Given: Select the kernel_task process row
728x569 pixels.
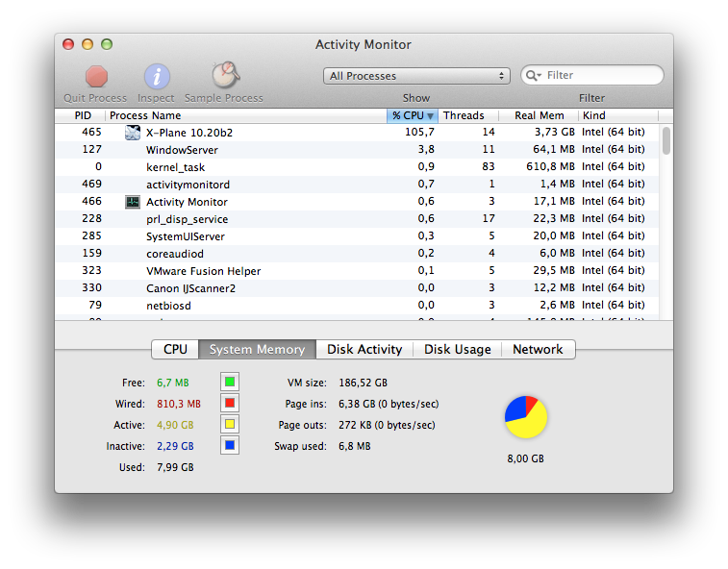Looking at the screenshot, I should (x=357, y=167).
